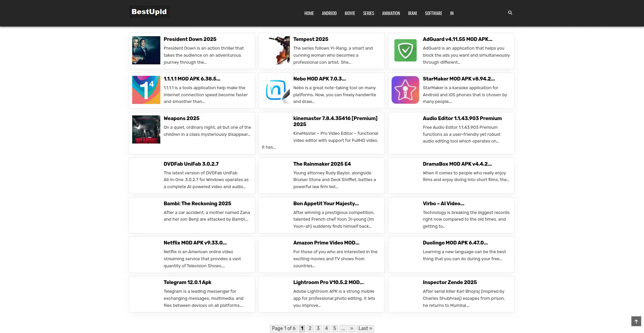This screenshot has width=644, height=333.
Task: Click Lightroom description 'Adobe Lightroom APK is'
Action: [x=334, y=298]
